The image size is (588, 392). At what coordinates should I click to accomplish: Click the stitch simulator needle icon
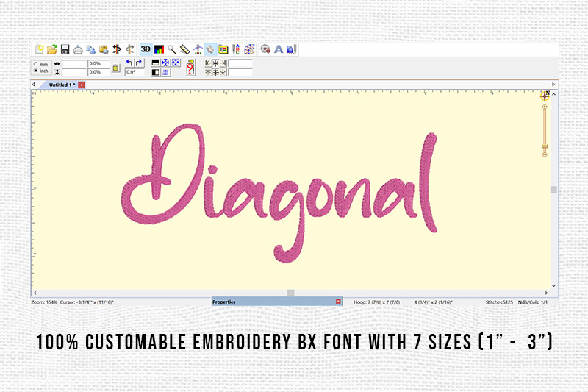click(198, 49)
